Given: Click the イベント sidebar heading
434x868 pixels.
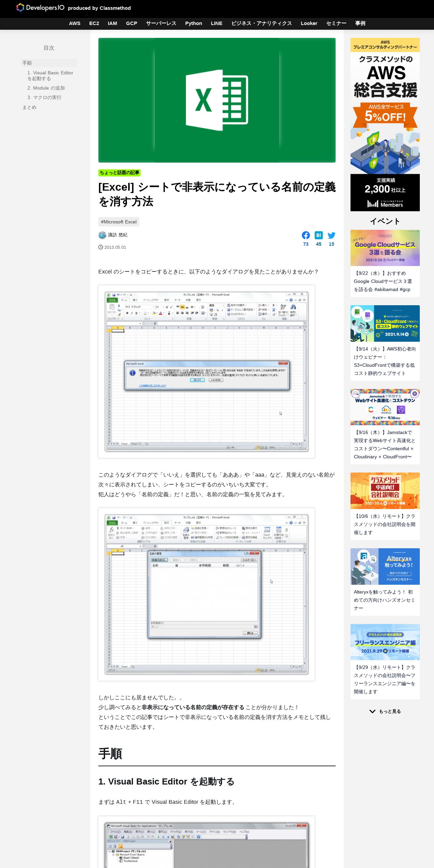Looking at the screenshot, I should point(385,221).
